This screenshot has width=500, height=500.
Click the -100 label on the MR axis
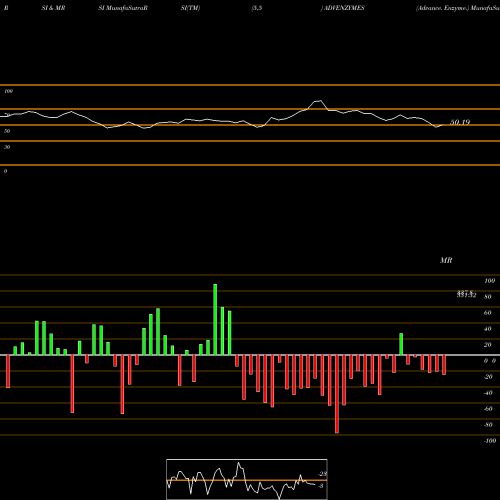490,441
